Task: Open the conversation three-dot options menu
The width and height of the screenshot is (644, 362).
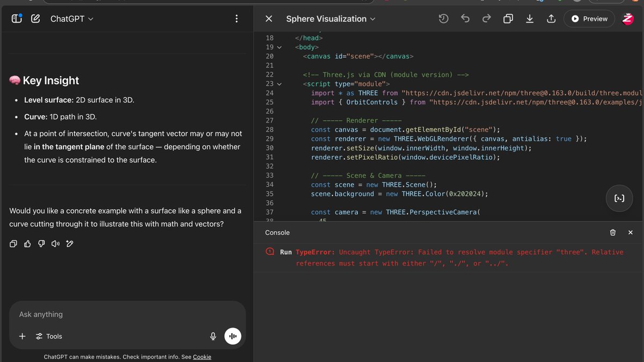Action: click(237, 19)
